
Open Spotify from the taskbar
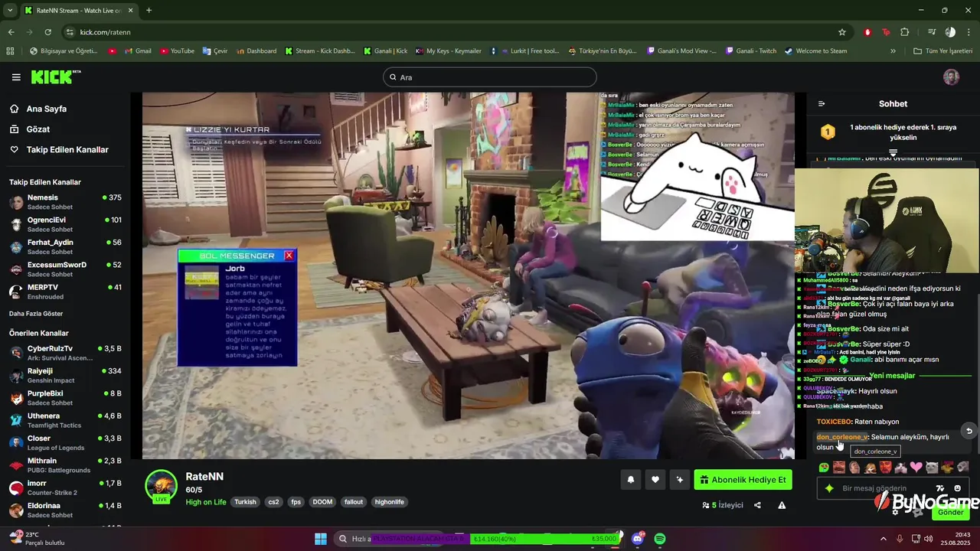pyautogui.click(x=660, y=539)
